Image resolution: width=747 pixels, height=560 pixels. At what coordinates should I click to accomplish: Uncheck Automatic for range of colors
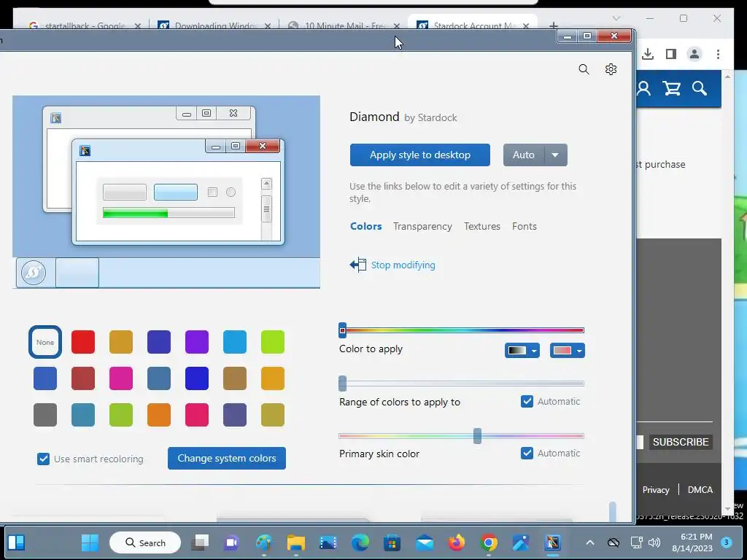(527, 402)
